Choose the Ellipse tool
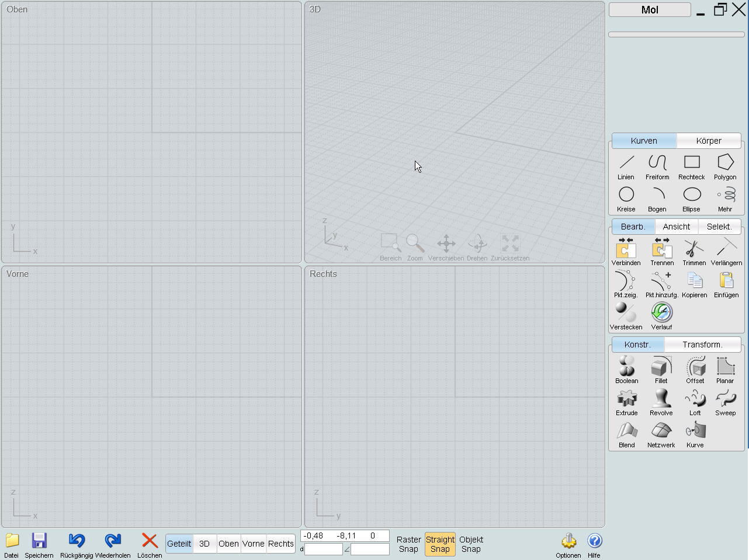The height and width of the screenshot is (560, 749). tap(692, 199)
